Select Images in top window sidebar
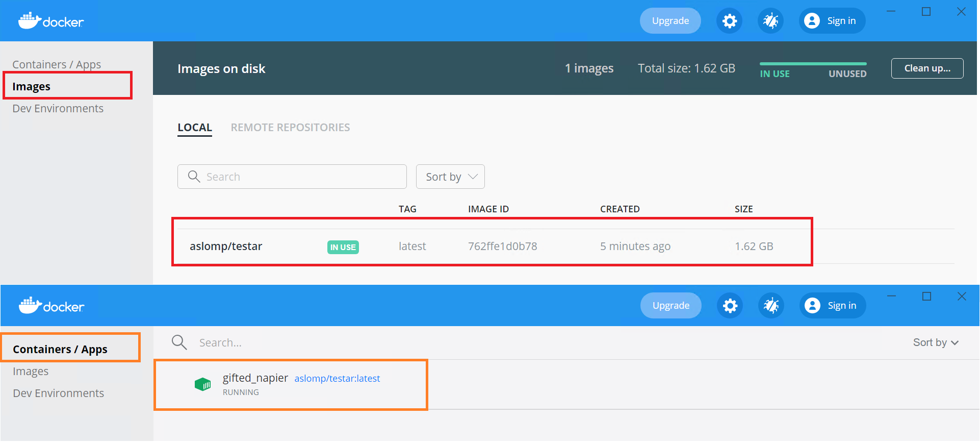 click(x=31, y=87)
